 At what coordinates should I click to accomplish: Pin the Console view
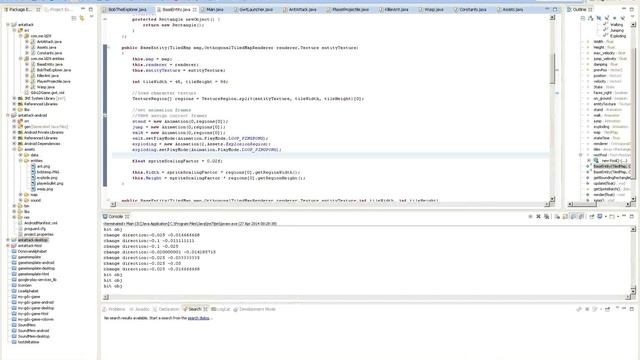pos(591,216)
